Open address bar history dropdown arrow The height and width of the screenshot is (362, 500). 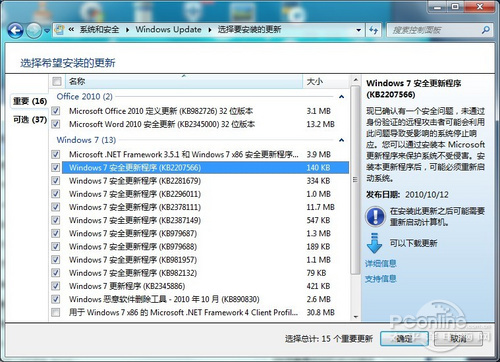[359, 30]
